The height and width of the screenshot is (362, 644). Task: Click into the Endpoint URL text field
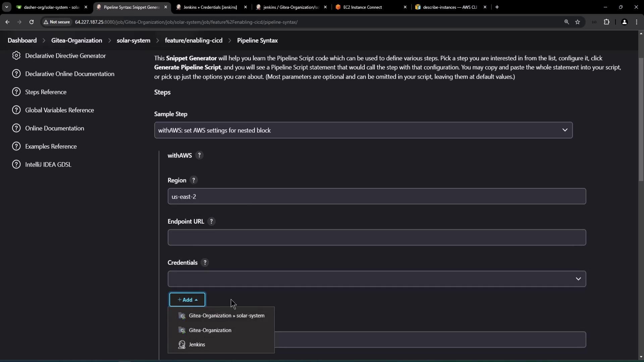[377, 238]
